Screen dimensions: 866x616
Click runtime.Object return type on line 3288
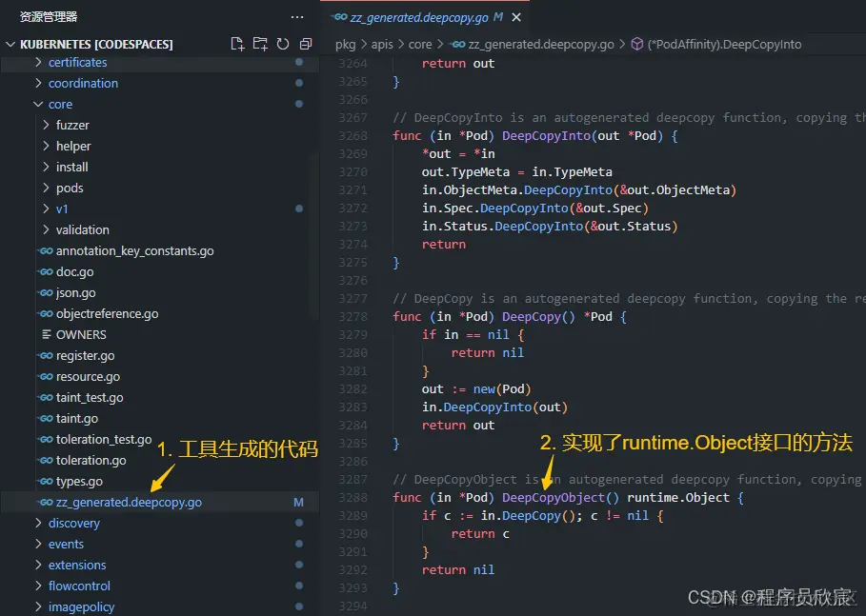point(677,498)
